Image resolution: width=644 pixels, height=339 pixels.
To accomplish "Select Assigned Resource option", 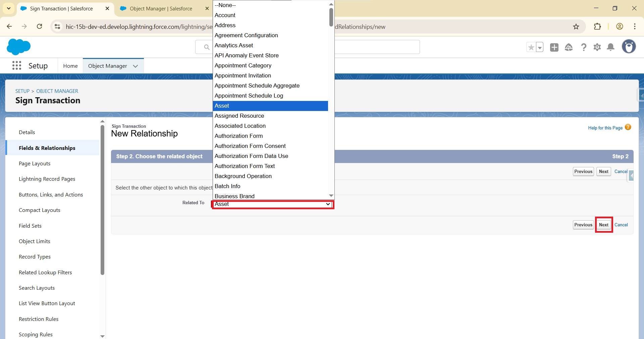I will click(270, 116).
